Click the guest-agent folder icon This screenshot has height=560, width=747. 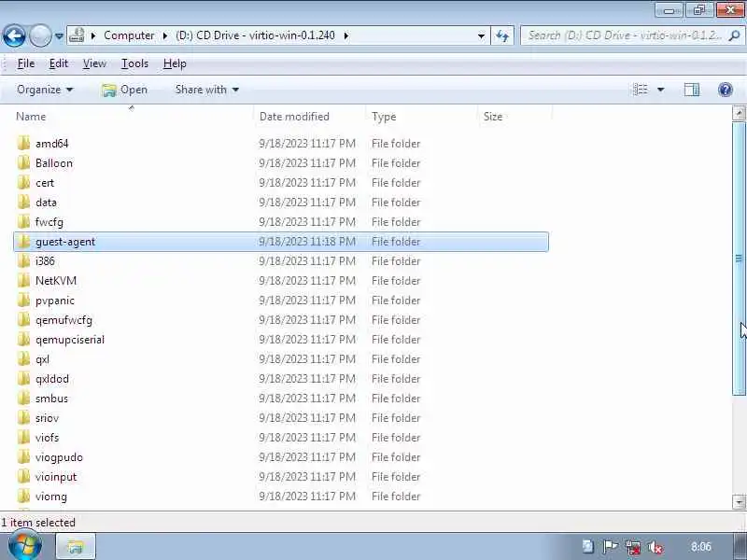click(x=23, y=242)
